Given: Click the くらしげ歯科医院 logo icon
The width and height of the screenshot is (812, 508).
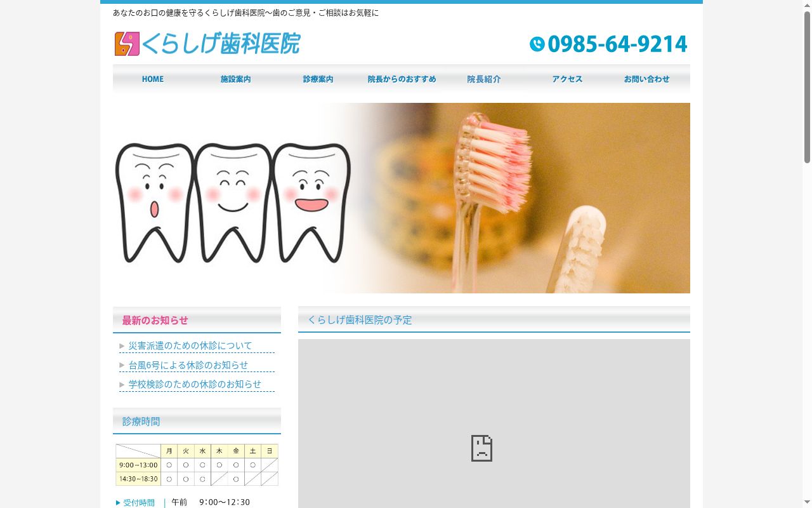Looking at the screenshot, I should point(127,44).
